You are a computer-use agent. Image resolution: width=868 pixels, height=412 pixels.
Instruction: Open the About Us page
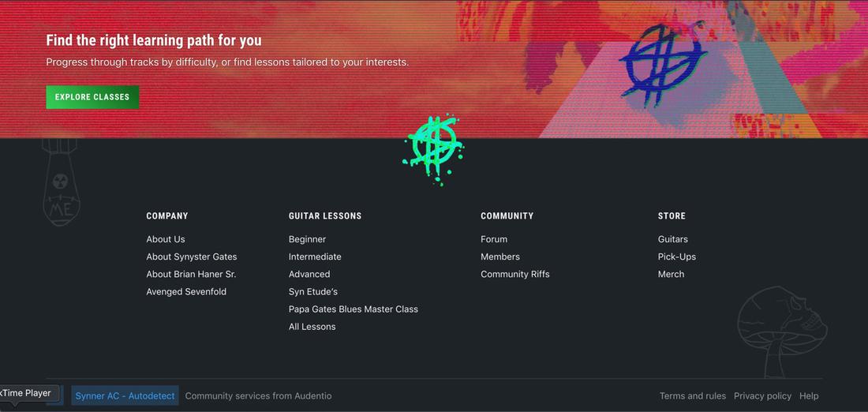point(166,239)
